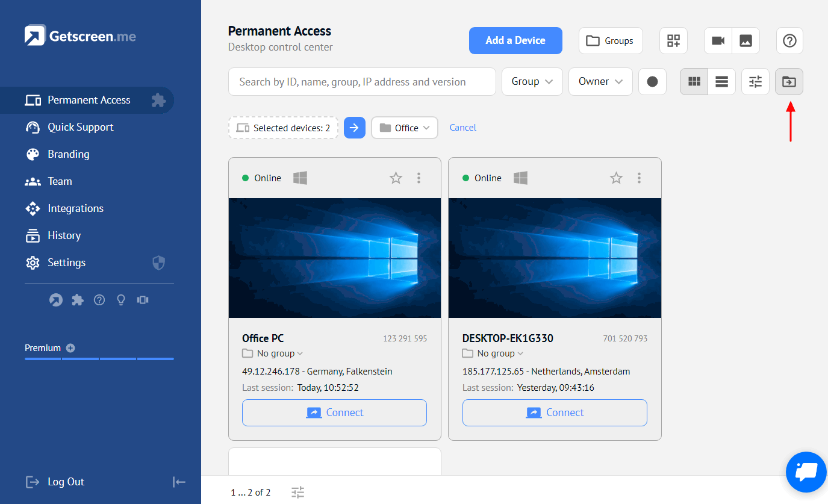Viewport: 828px width, 504px height.
Task: Click the device ID 701 520 793
Action: 625,338
